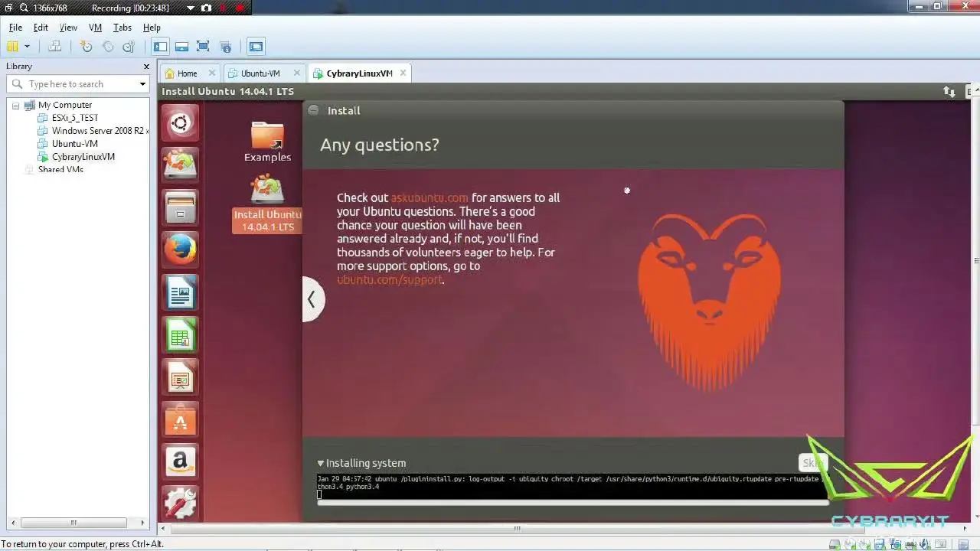Open Ubuntu Software Center launcher icon

pyautogui.click(x=181, y=420)
